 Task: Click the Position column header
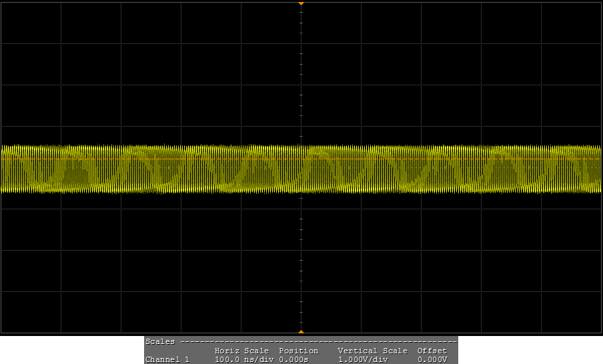(298, 351)
